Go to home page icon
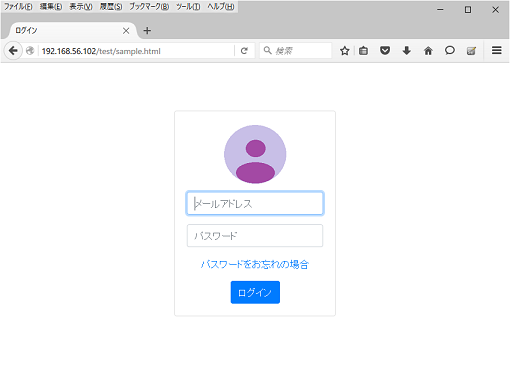Screen dimensions: 510x365 (428, 51)
